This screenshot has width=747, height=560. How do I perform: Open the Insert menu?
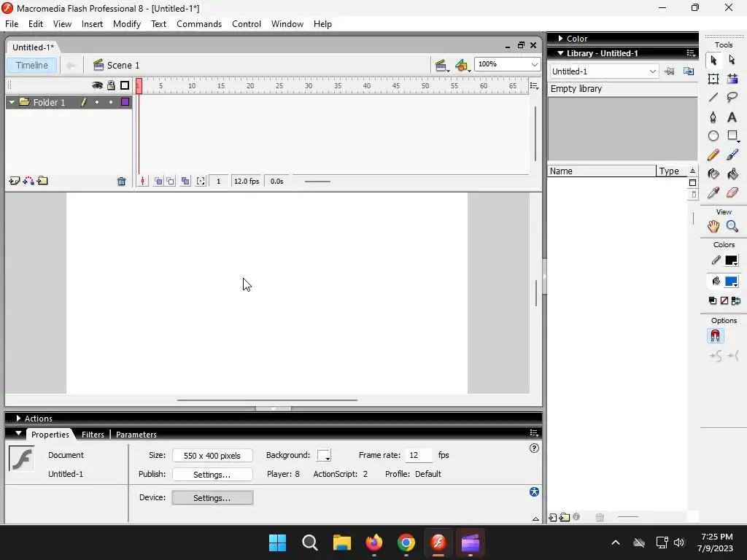[92, 24]
